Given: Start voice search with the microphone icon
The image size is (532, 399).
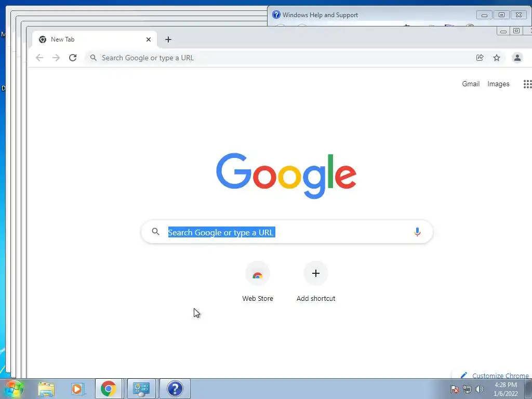Looking at the screenshot, I should click(x=417, y=232).
